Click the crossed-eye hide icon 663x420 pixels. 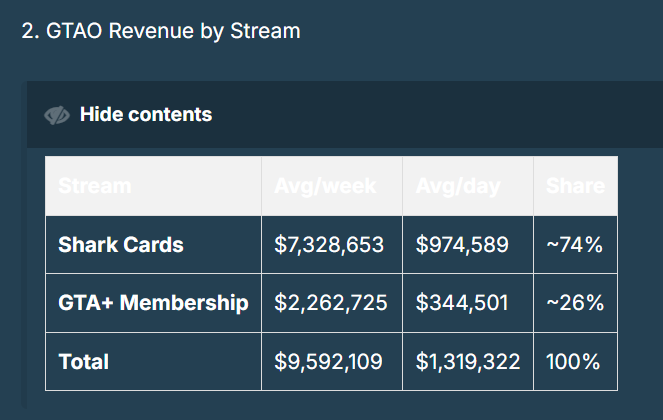click(x=57, y=115)
